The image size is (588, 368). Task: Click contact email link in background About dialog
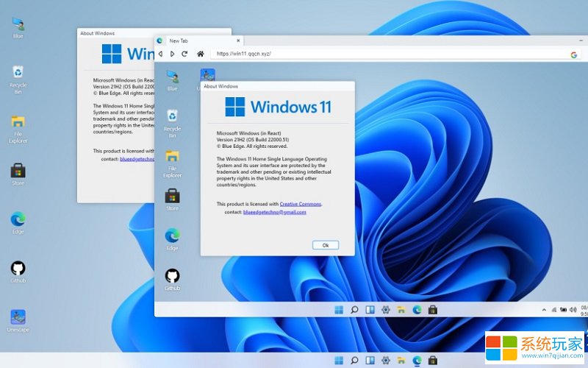tap(137, 159)
